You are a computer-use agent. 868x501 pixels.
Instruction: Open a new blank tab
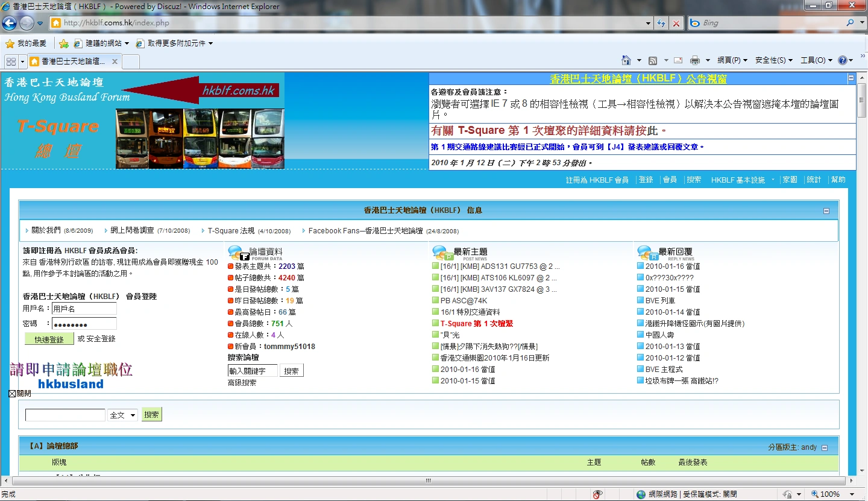[131, 61]
